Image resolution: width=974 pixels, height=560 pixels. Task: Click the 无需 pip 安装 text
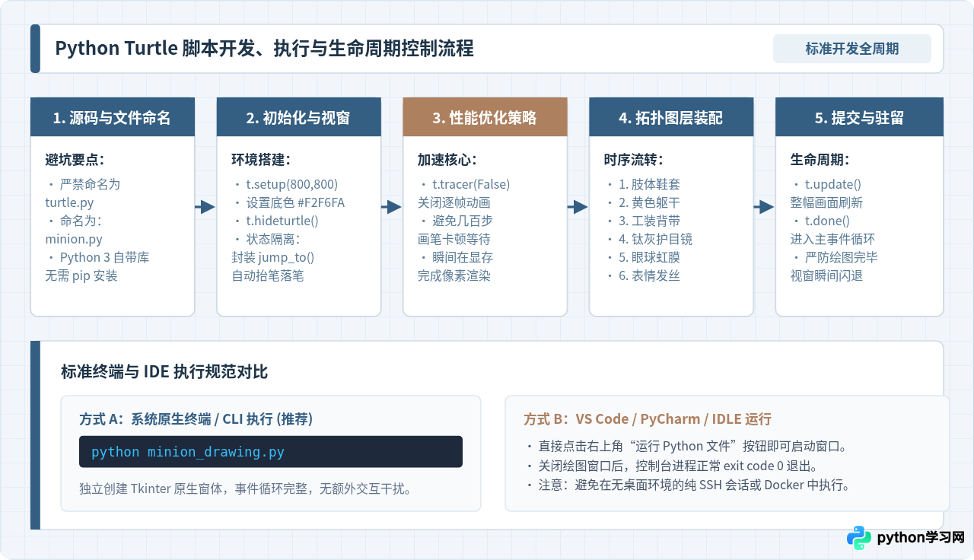pyautogui.click(x=81, y=275)
